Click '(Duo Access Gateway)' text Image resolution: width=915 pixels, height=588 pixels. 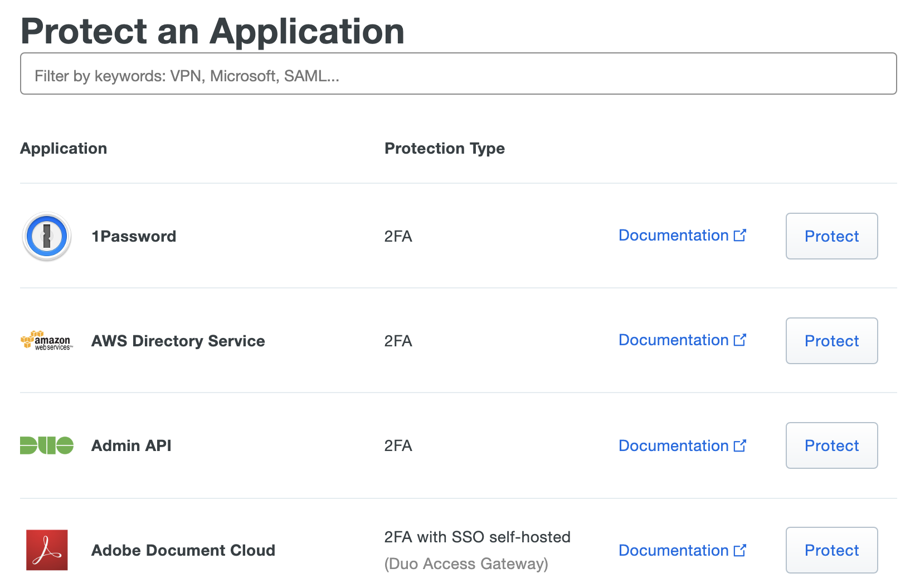[x=466, y=563]
